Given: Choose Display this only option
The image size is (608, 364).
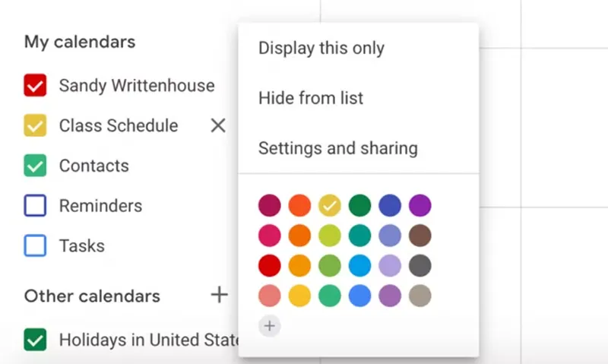Looking at the screenshot, I should click(x=321, y=48).
